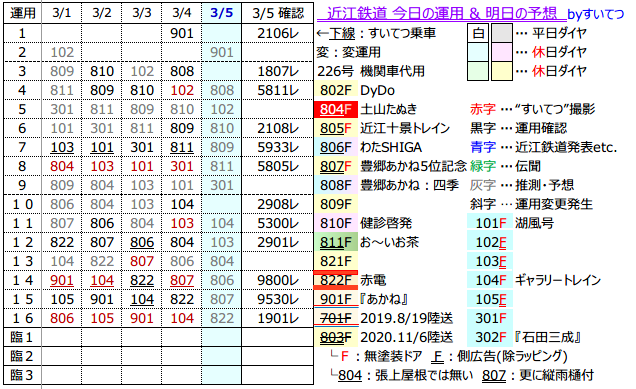Click the 9530レ confirmation cell
This screenshot has height=389, width=636.
pyautogui.click(x=277, y=299)
